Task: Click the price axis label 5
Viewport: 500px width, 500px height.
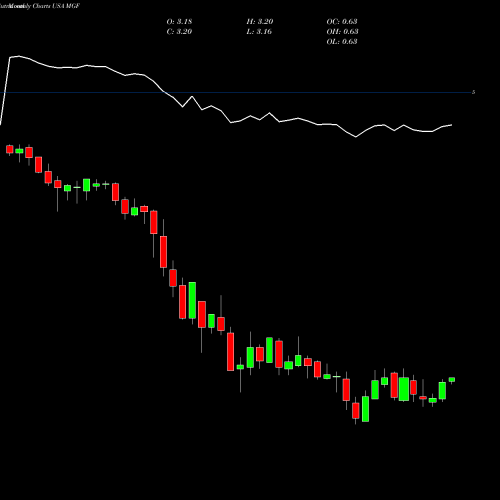Action: (x=473, y=92)
